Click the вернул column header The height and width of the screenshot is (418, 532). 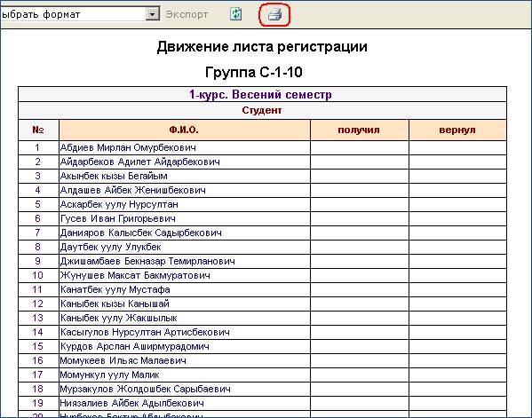(x=457, y=130)
